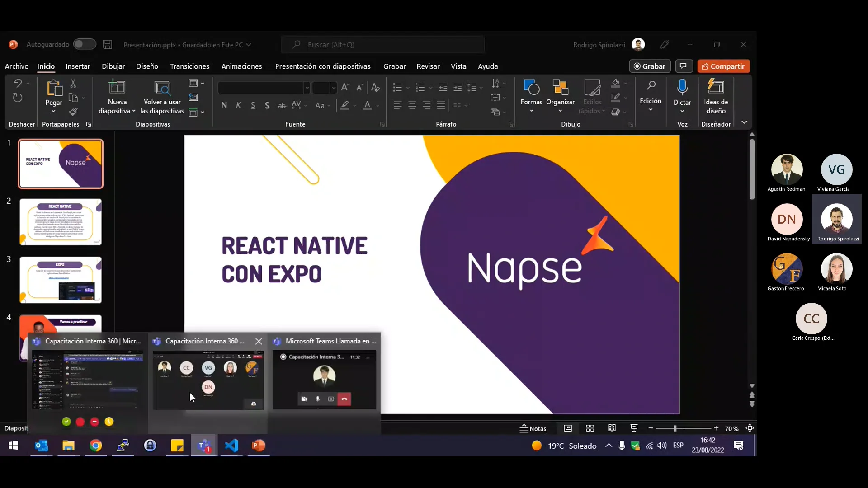Click the zoom slider handle
Viewport: 868px width, 488px height.
coord(675,428)
